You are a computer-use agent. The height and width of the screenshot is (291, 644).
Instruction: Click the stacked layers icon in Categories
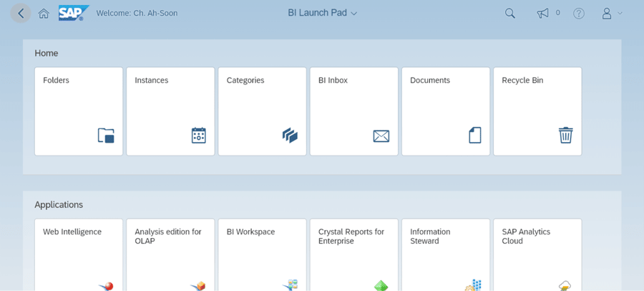290,135
